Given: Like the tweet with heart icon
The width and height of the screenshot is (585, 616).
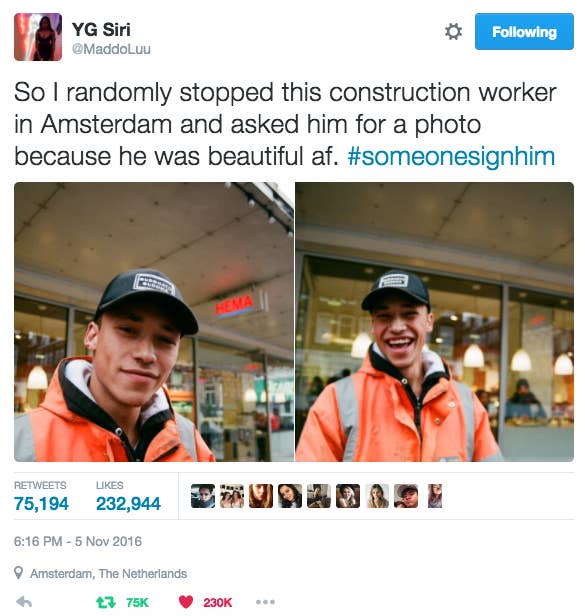Looking at the screenshot, I should (x=186, y=602).
